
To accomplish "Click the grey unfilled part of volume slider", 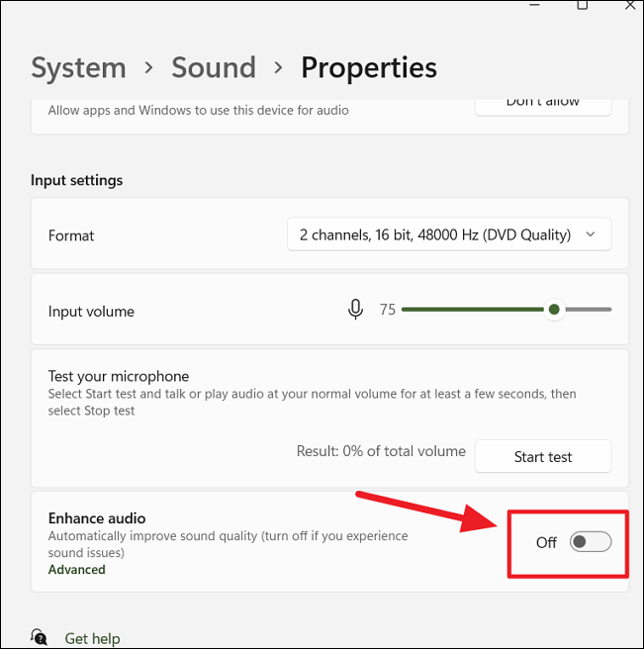I will (589, 310).
